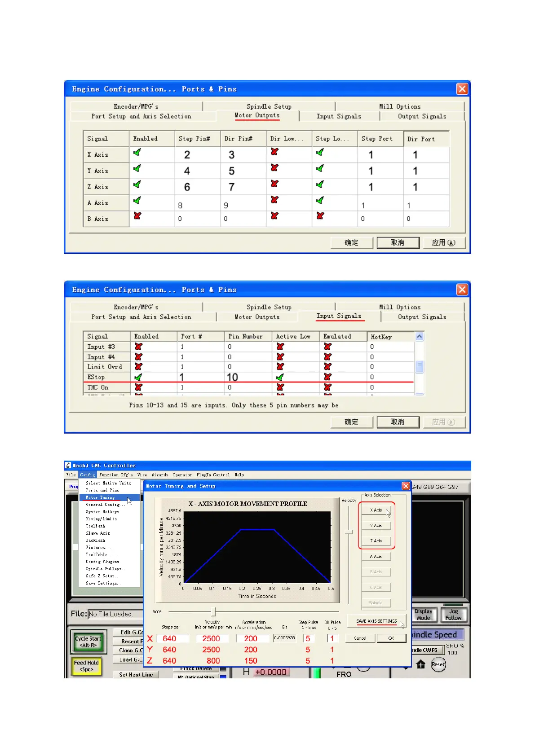
Task: Close the Motor Tuning and Setup dialog
Action: tap(406, 486)
